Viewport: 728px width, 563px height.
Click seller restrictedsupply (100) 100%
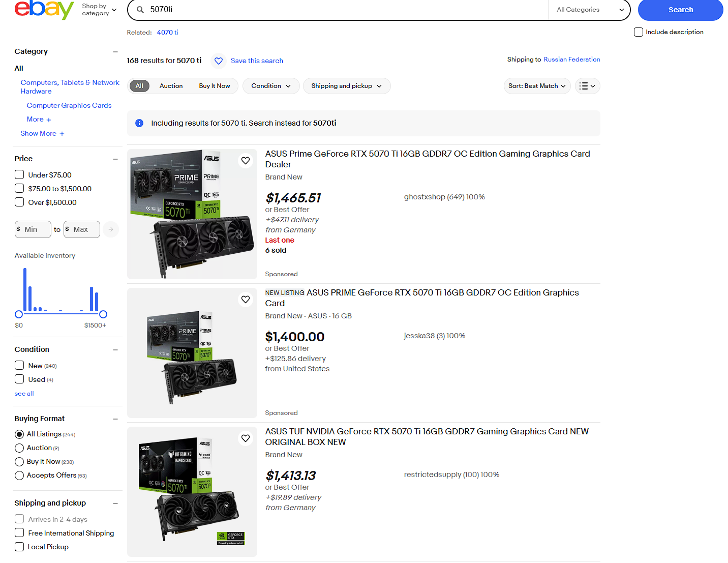[x=451, y=475]
